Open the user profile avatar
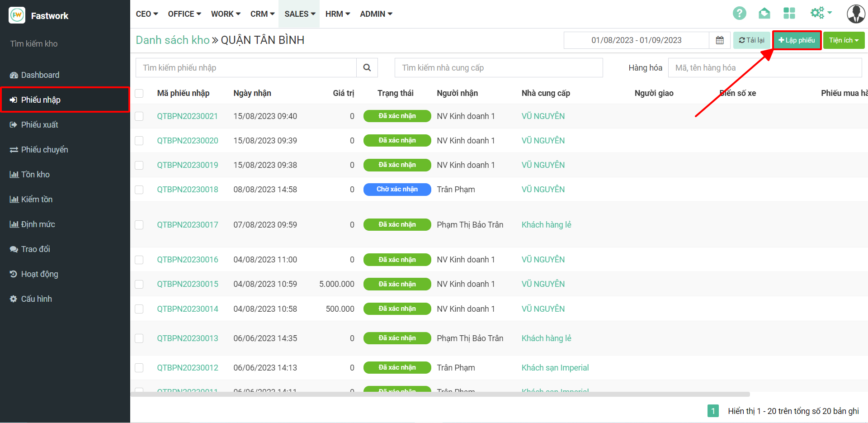Screen dimensions: 868x423 (x=855, y=14)
